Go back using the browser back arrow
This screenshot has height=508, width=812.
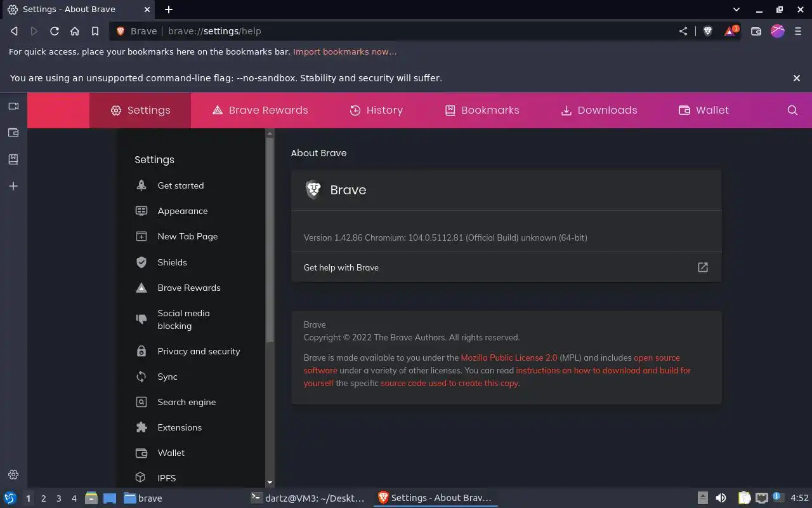[x=14, y=31]
